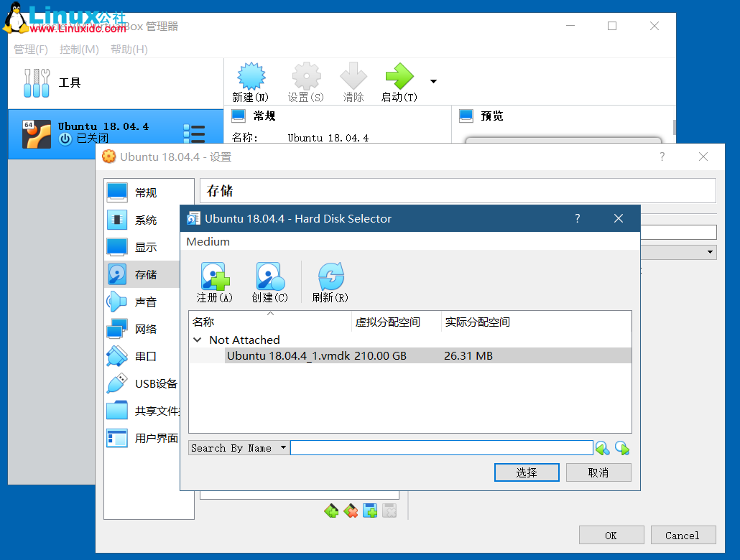Screen dimensions: 740x560
Task: Click the Ubuntu 18.04.4 VM list icon
Action: [37, 134]
